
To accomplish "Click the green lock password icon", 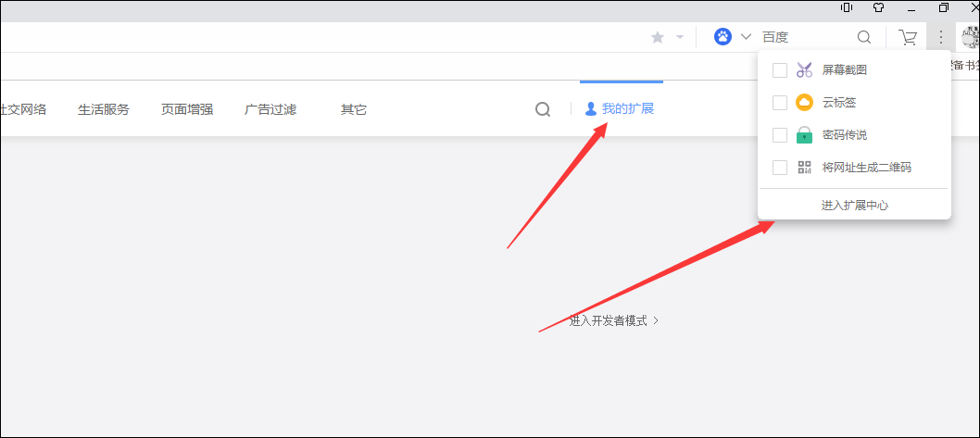I will [x=804, y=135].
